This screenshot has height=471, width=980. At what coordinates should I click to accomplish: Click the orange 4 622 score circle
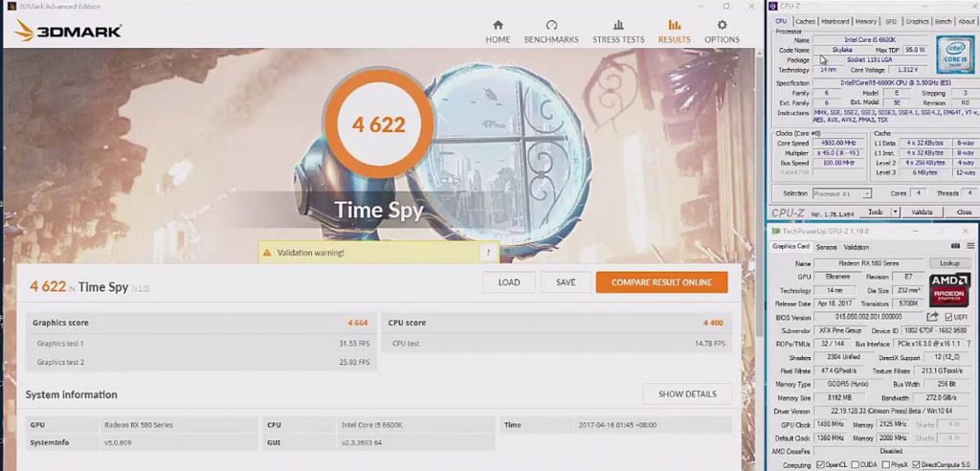click(x=379, y=124)
